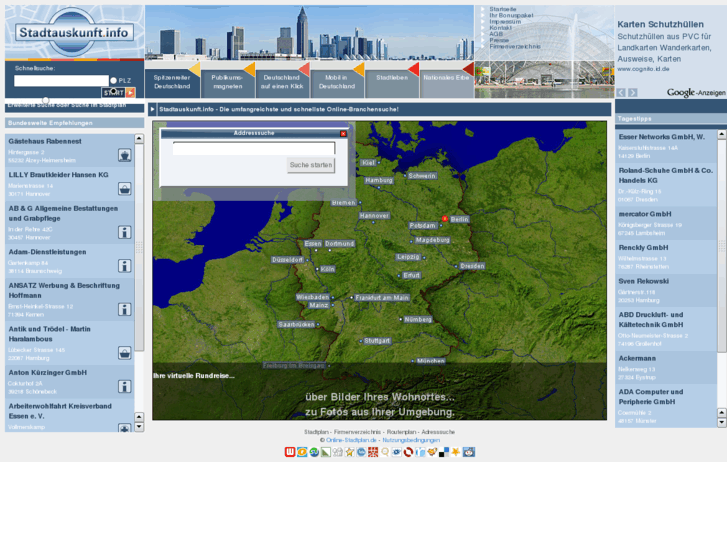Click the red grid-pattern bookmark icon
Image resolution: width=727 pixels, height=545 pixels.
click(373, 452)
